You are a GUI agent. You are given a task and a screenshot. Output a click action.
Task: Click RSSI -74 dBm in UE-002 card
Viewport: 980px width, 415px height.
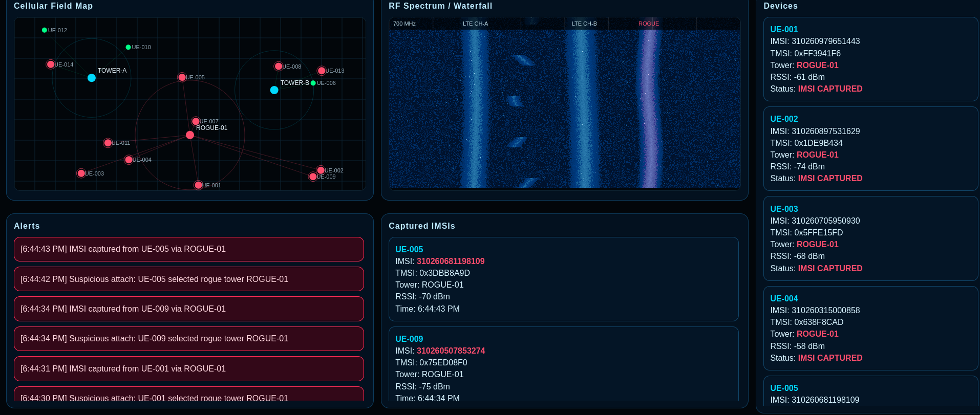[x=797, y=166]
